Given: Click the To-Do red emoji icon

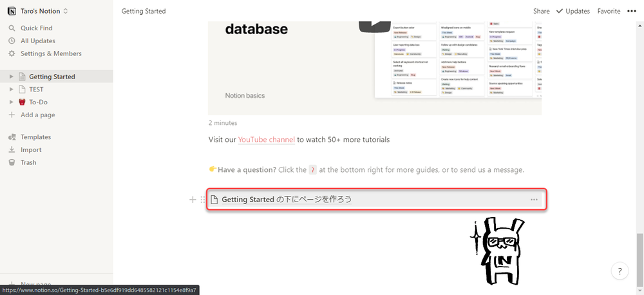Looking at the screenshot, I should (x=23, y=102).
